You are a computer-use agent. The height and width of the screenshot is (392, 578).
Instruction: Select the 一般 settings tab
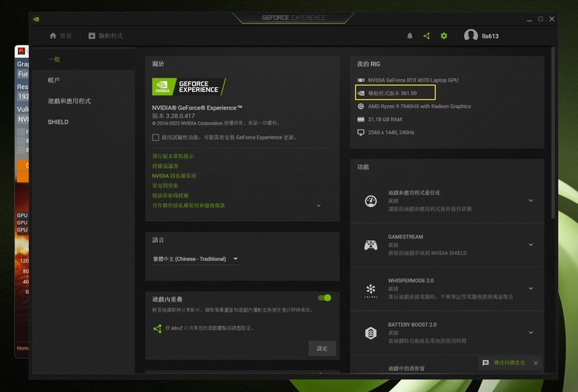pos(84,59)
